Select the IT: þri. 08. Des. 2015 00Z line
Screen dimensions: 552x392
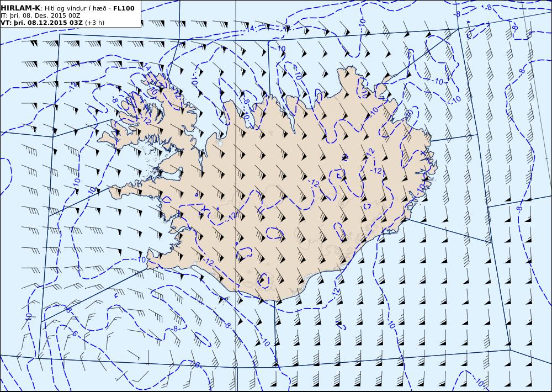tap(40, 15)
